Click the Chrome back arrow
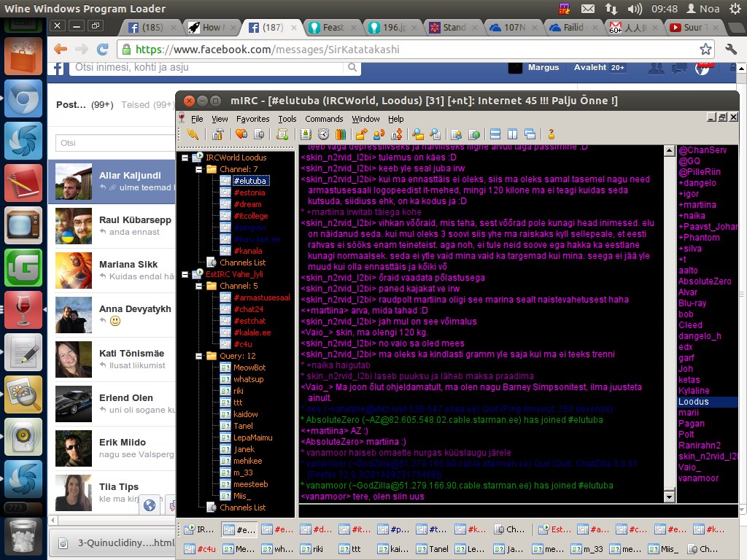Image resolution: width=747 pixels, height=560 pixels. [x=61, y=49]
